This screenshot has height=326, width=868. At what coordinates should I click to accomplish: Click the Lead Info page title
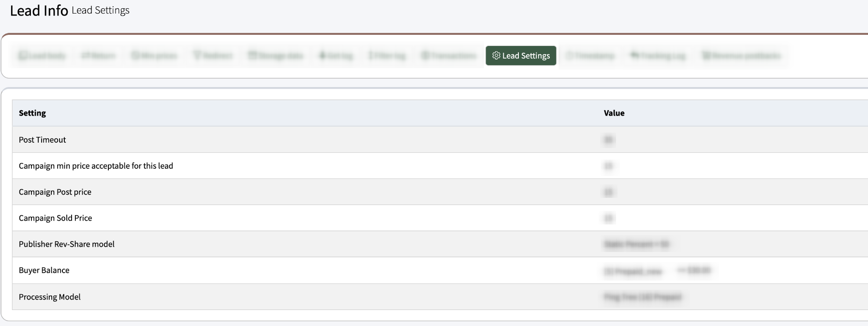pos(39,11)
